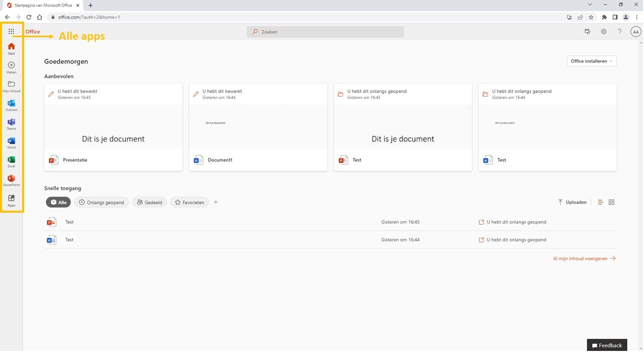The image size is (644, 362).
Task: Select the Favorieten filter tab
Action: tap(189, 202)
